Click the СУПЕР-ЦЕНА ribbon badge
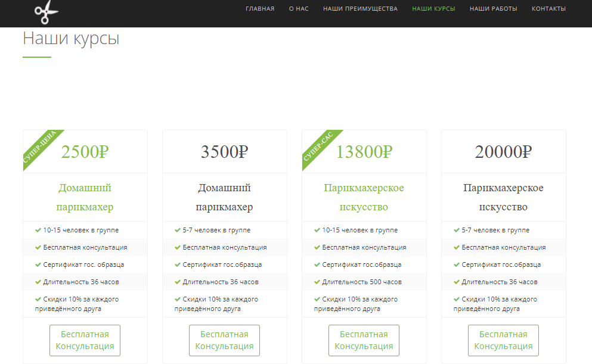592x364 pixels. pos(40,147)
